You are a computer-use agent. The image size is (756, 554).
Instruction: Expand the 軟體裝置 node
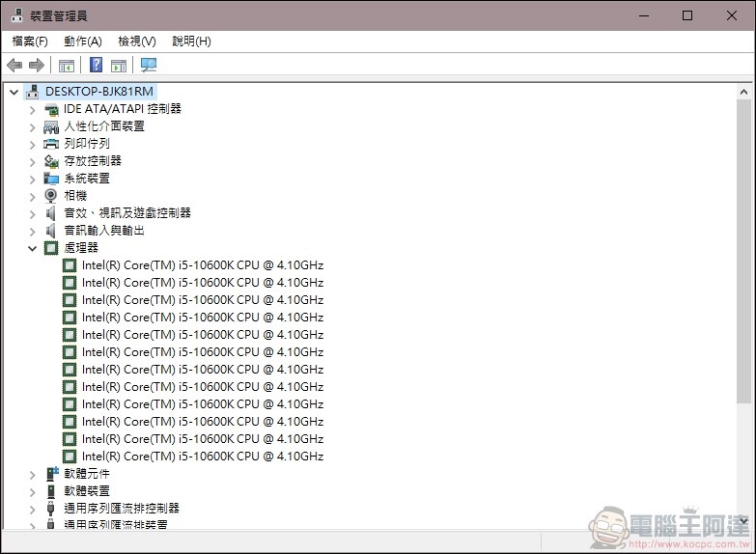[x=32, y=492]
